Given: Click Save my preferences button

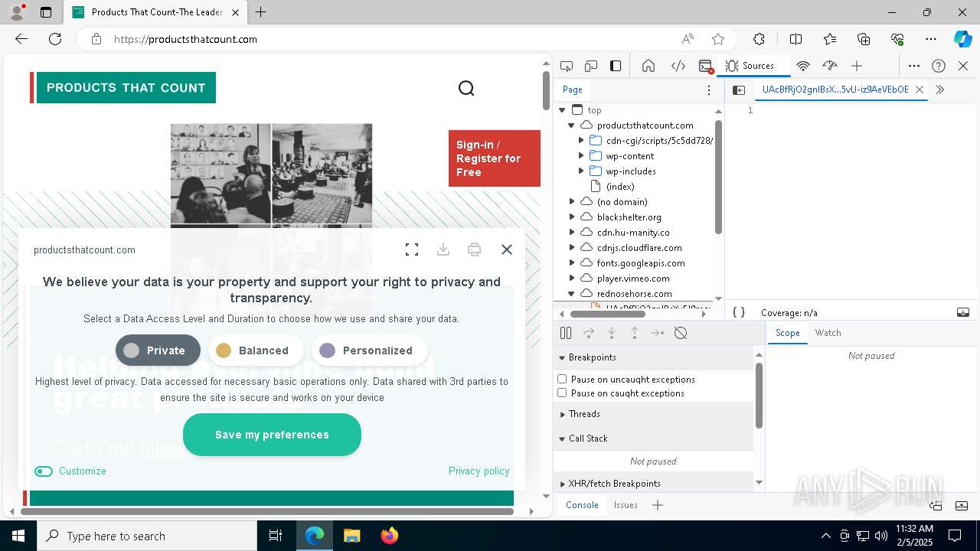Looking at the screenshot, I should (x=272, y=435).
